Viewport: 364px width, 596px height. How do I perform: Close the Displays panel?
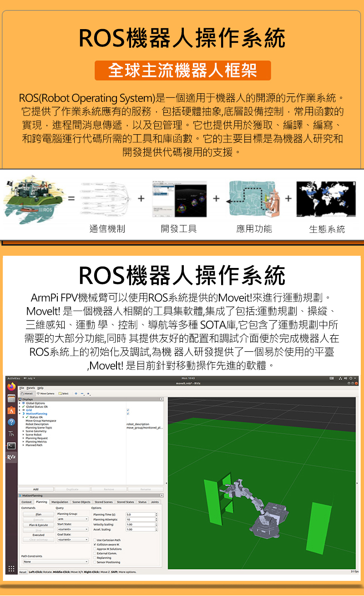(x=162, y=399)
